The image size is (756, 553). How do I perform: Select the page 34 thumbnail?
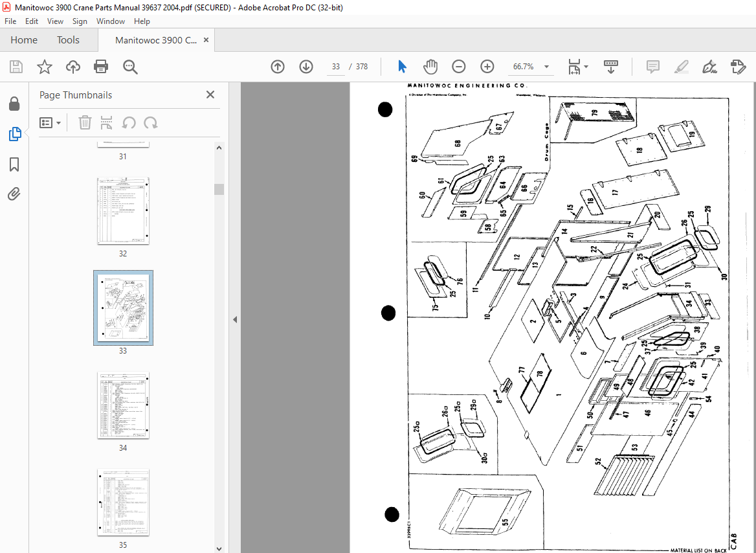pos(123,405)
